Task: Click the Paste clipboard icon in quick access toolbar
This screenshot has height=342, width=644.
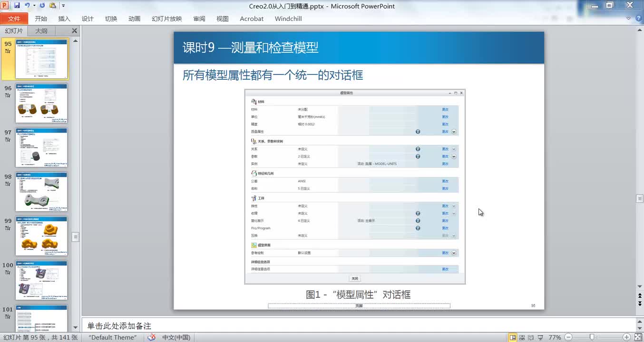Action: pyautogui.click(x=52, y=6)
